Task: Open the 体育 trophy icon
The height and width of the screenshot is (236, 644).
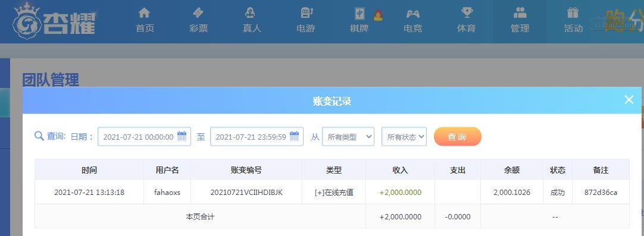Action: pyautogui.click(x=467, y=12)
